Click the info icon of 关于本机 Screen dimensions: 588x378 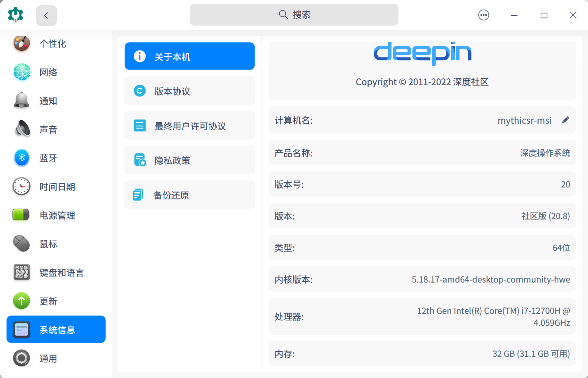point(140,56)
